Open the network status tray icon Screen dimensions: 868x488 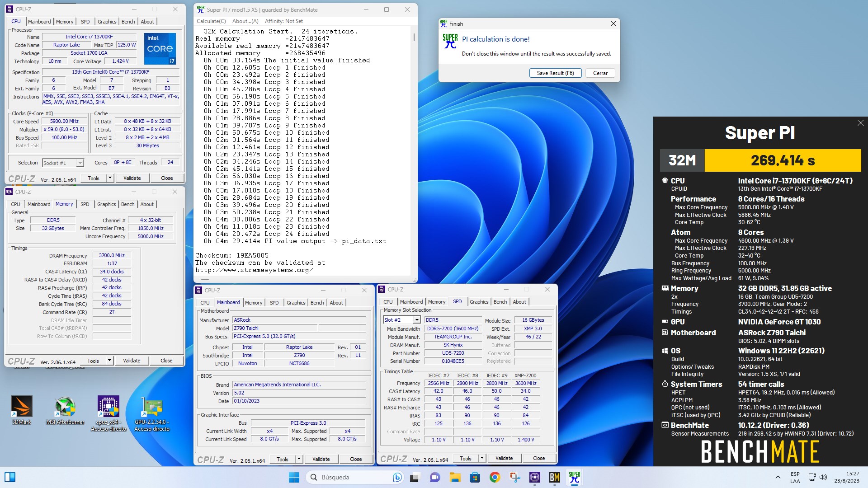812,477
